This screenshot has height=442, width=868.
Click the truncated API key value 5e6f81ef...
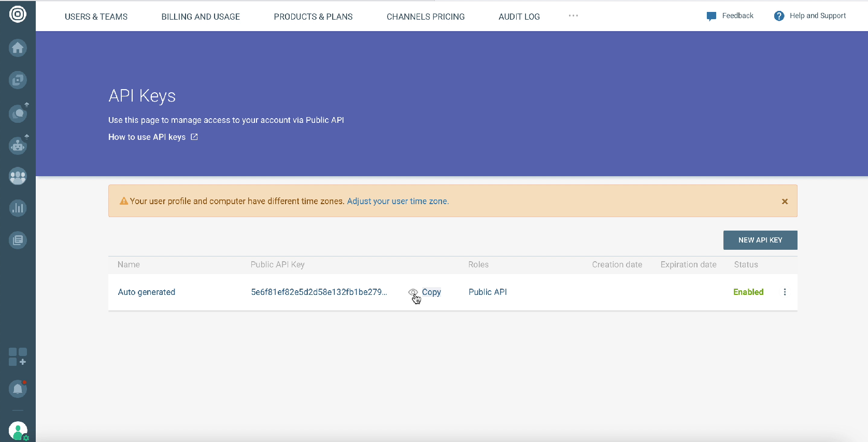click(x=319, y=292)
